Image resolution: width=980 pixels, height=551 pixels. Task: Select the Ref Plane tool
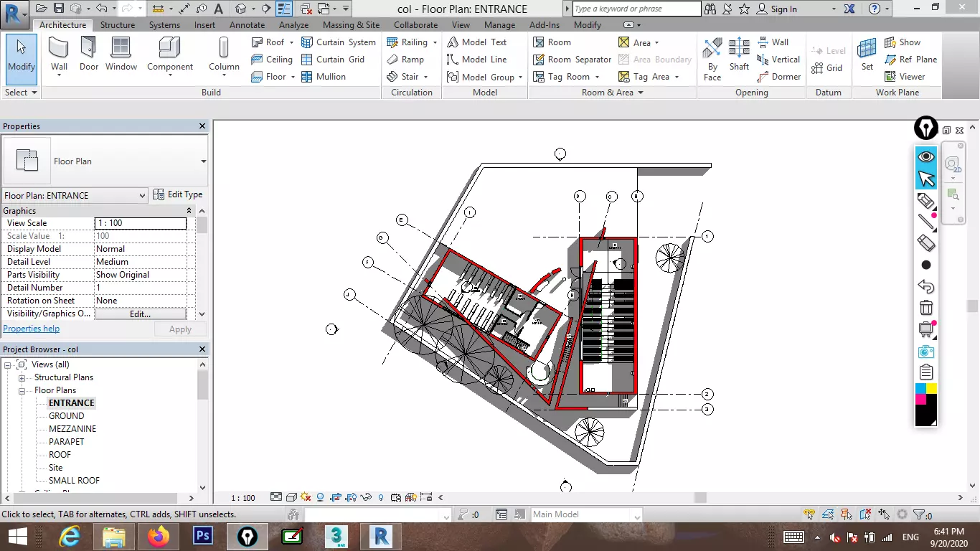point(911,60)
